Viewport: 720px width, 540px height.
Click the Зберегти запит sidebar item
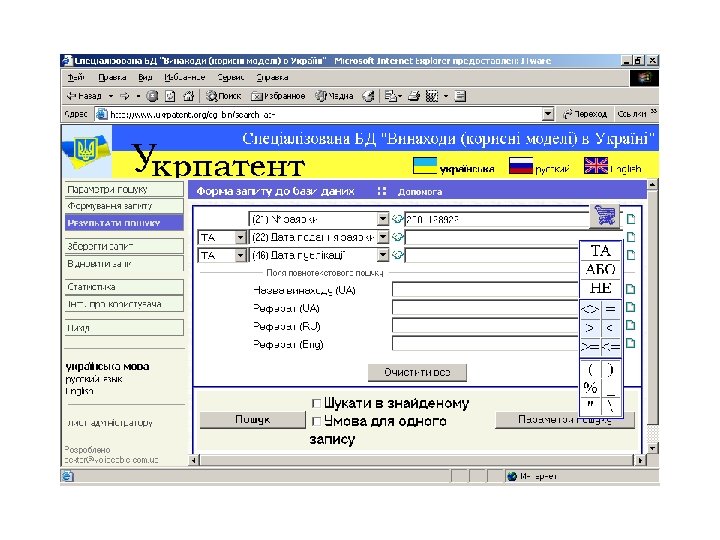click(x=124, y=246)
